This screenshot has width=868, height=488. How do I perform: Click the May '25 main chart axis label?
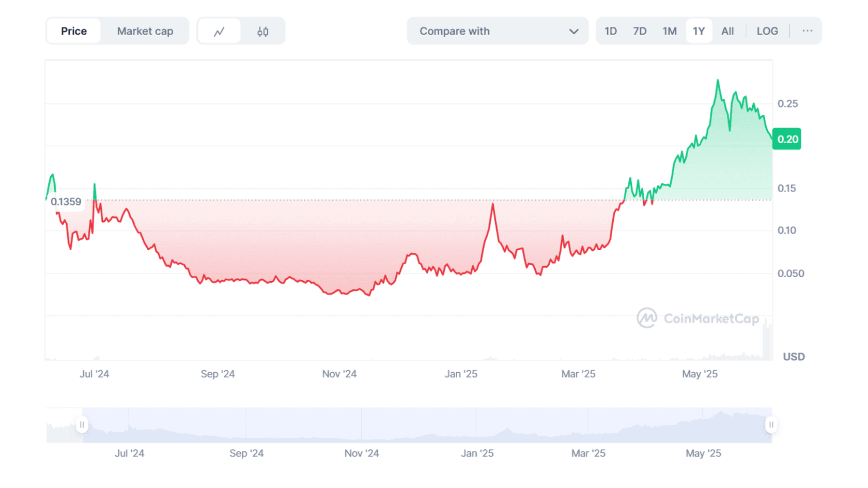pos(700,374)
